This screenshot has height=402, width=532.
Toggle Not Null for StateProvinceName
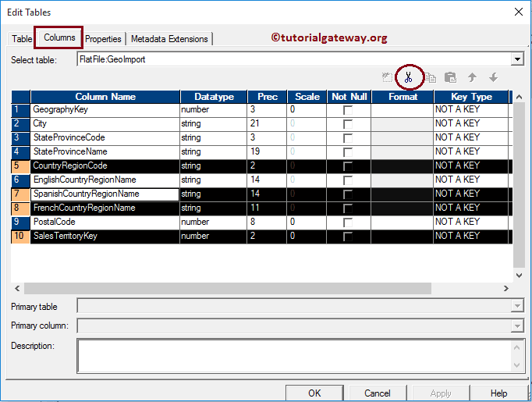pyautogui.click(x=348, y=152)
